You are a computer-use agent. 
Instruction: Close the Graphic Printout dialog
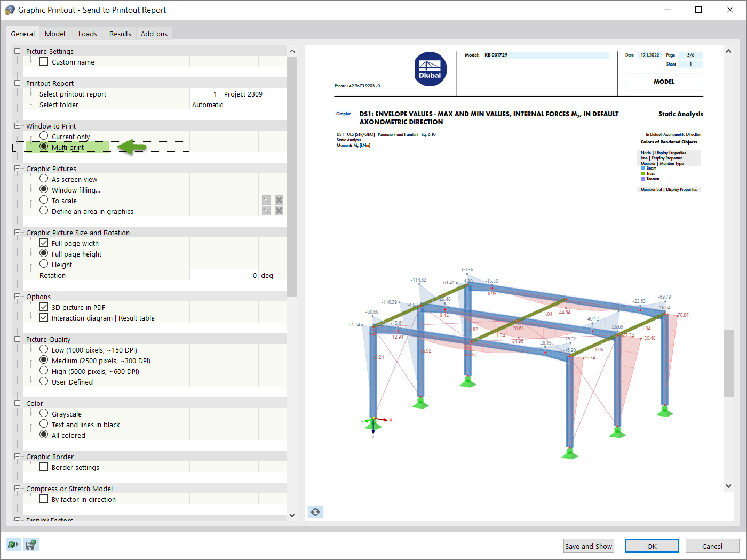click(730, 10)
